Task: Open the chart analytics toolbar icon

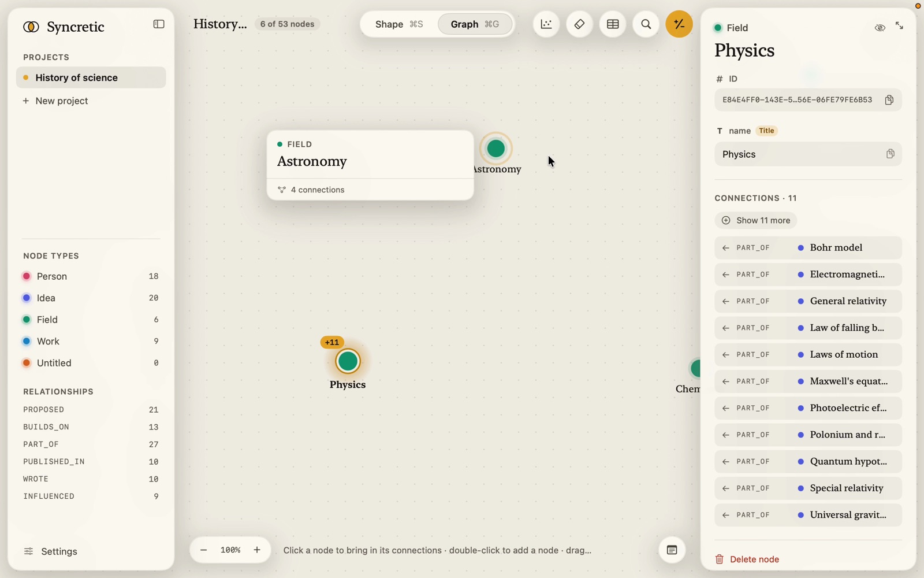Action: [x=546, y=24]
